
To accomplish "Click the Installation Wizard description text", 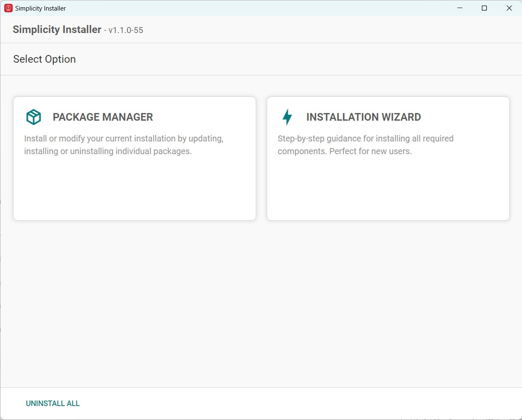I will (365, 144).
